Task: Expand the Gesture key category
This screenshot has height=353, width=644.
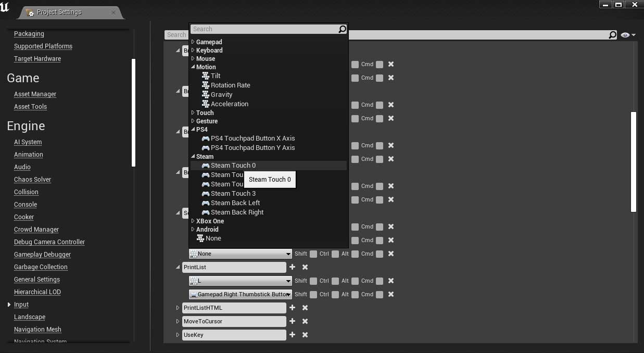Action: pos(193,121)
